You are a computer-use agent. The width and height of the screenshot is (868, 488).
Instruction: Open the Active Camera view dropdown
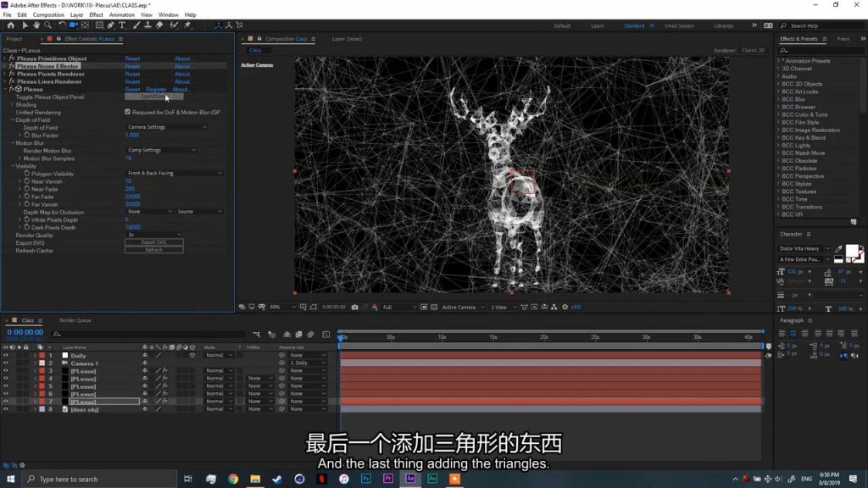pyautogui.click(x=463, y=307)
